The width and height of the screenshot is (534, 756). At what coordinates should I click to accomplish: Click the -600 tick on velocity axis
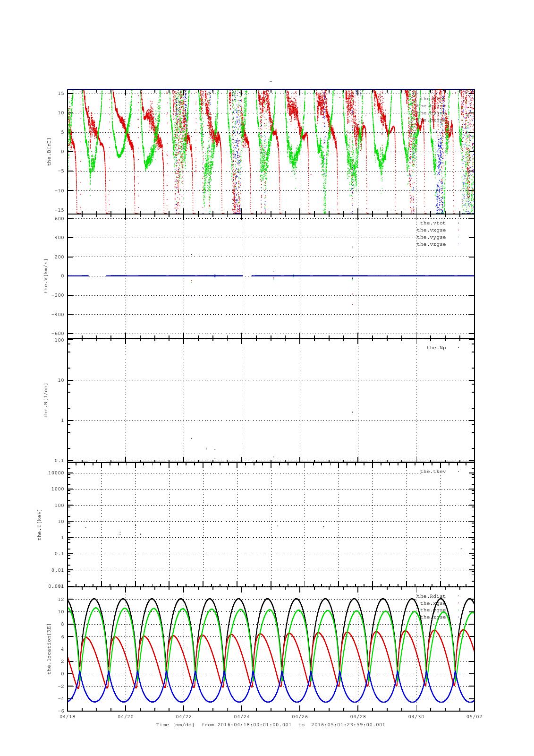coord(58,334)
